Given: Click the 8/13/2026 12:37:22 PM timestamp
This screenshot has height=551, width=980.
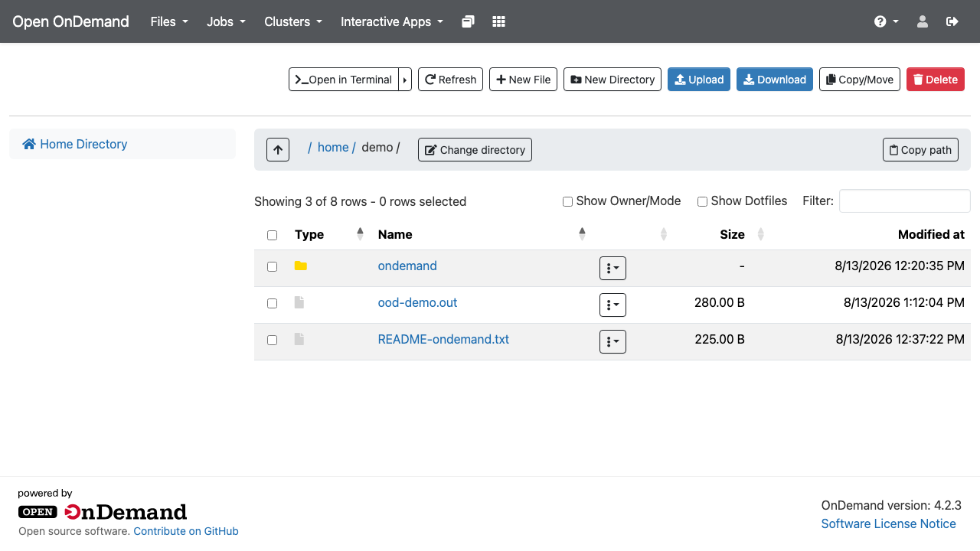Looking at the screenshot, I should coord(900,340).
